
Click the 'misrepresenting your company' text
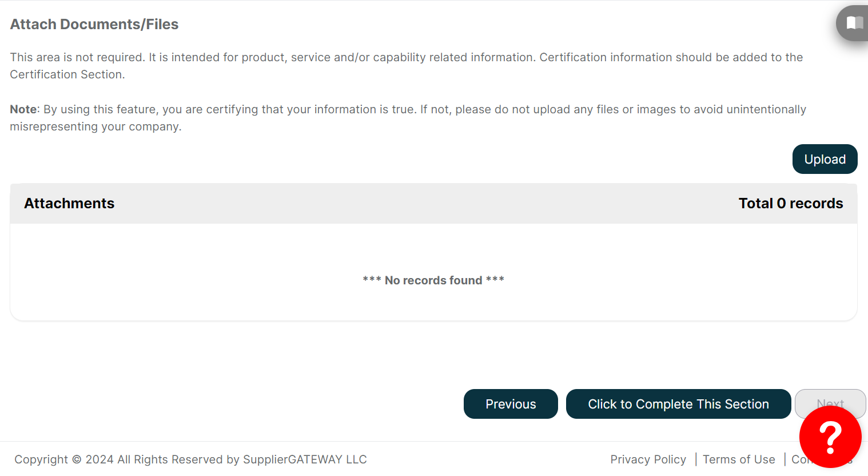click(95, 126)
